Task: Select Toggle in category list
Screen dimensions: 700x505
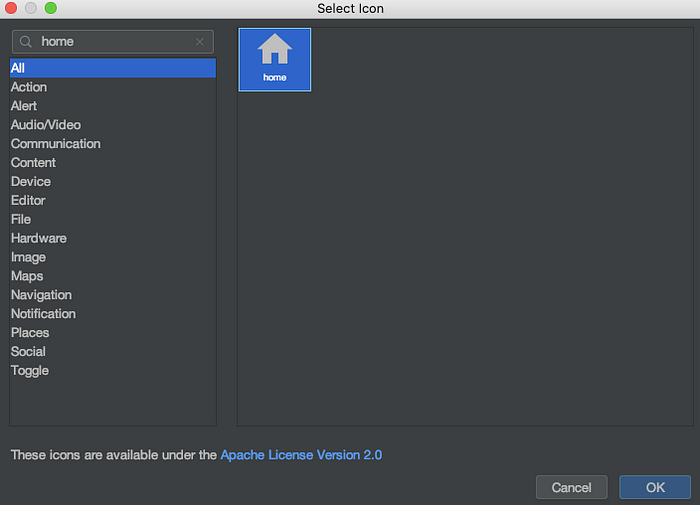Action: coord(113,371)
